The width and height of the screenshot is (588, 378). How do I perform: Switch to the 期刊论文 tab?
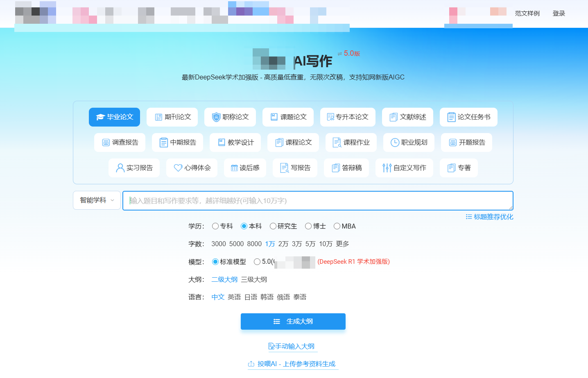point(172,117)
